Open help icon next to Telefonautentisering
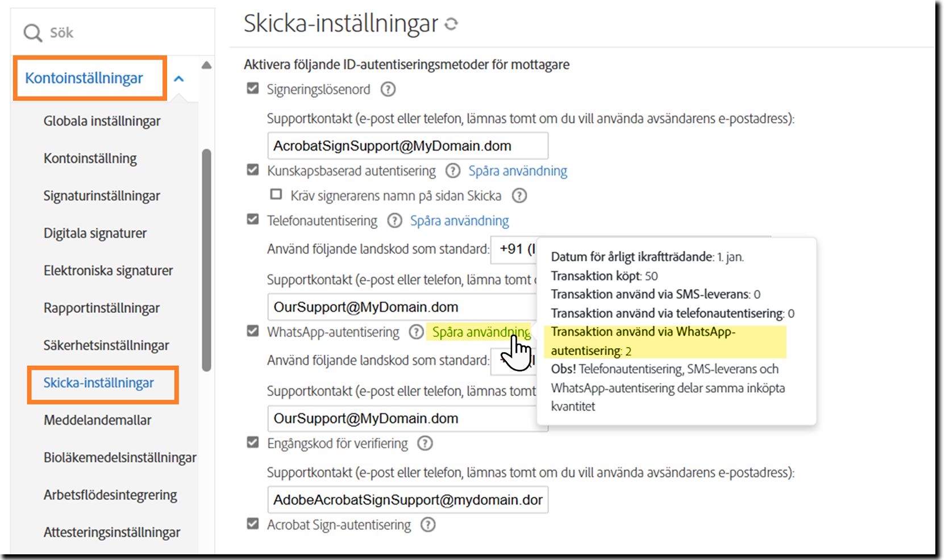Screen dimensions: 945x560 tap(395, 221)
